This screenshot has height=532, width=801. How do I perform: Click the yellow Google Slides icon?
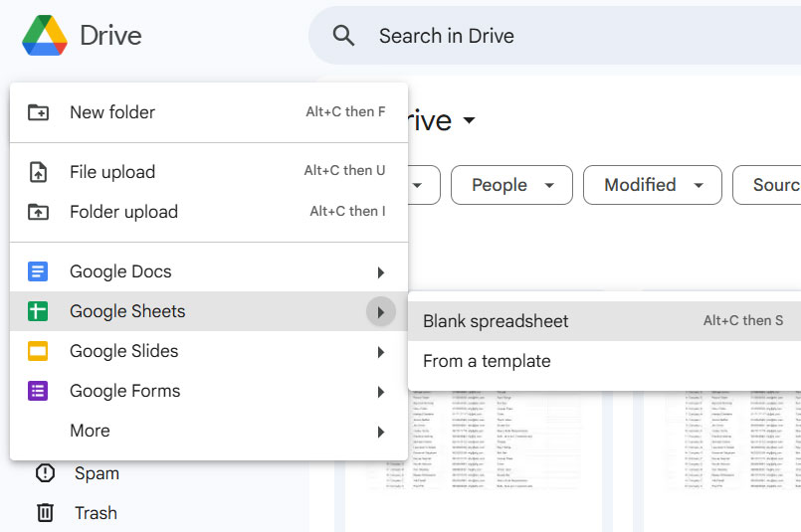(x=38, y=351)
